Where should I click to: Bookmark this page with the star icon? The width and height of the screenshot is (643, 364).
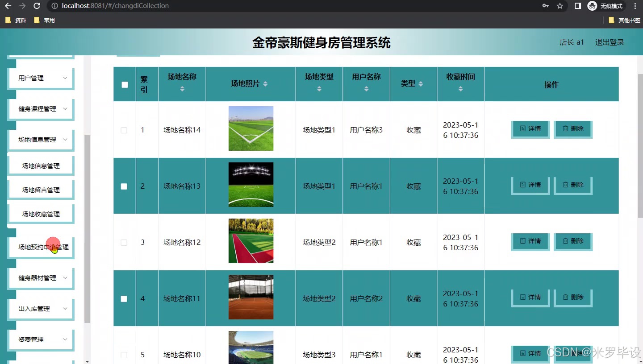pyautogui.click(x=560, y=6)
